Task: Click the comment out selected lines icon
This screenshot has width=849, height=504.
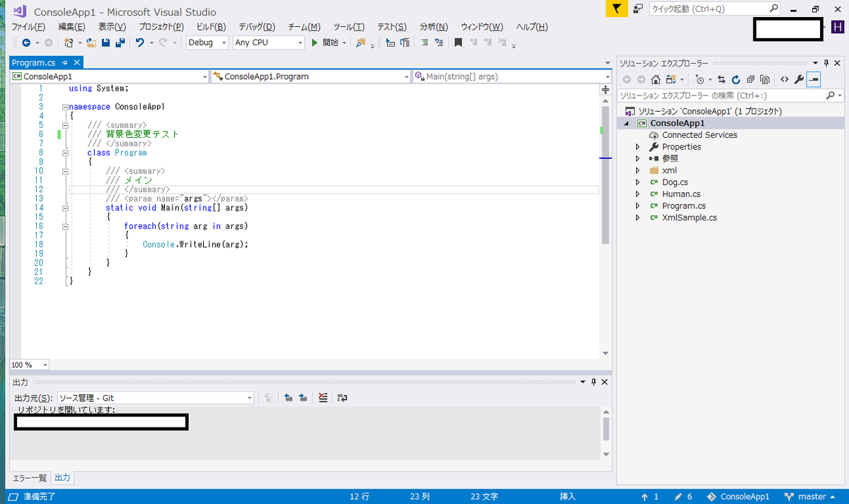Action: coord(424,42)
